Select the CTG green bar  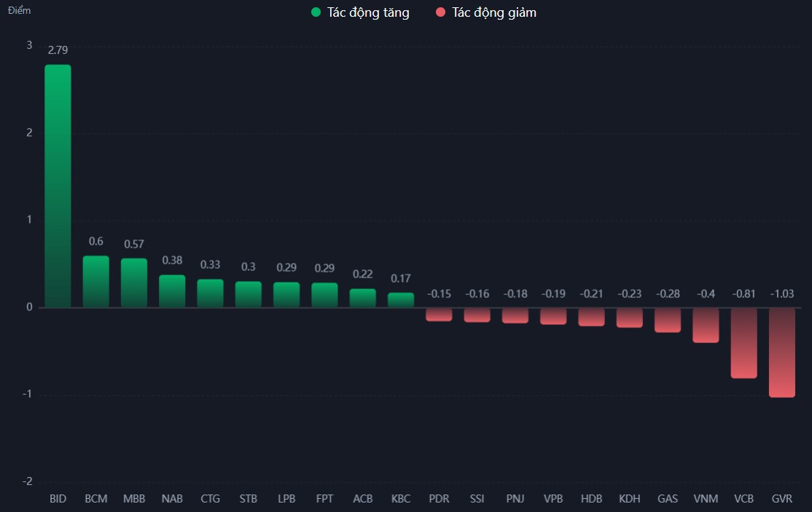coord(210,293)
